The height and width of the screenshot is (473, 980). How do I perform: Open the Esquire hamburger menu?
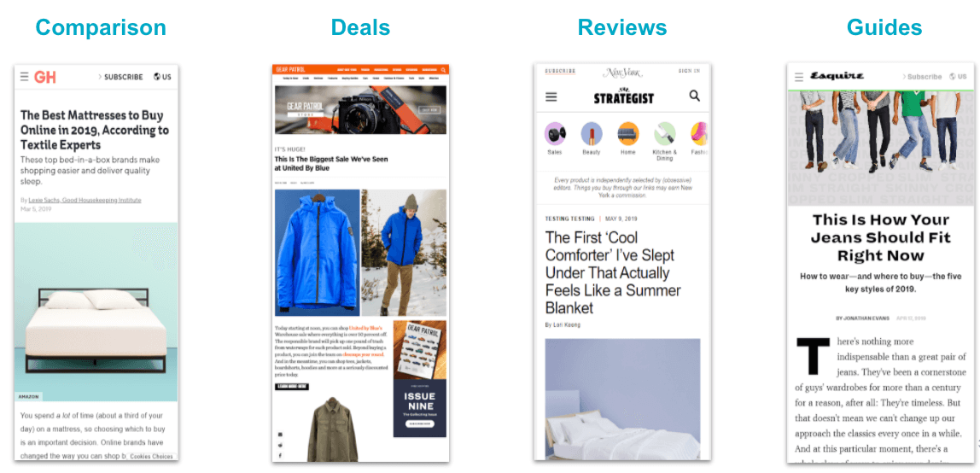click(x=799, y=77)
